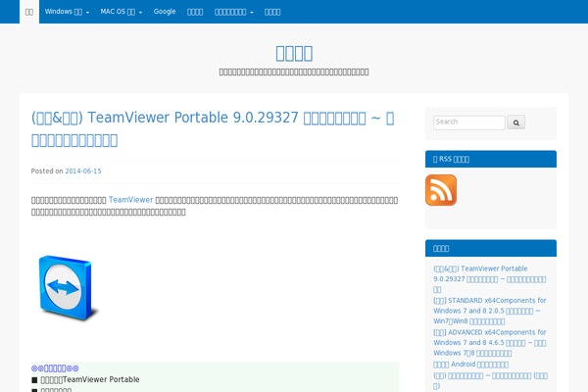This screenshot has height=392, width=588.
Task: Open the post date link 2014-06-15
Action: click(83, 171)
